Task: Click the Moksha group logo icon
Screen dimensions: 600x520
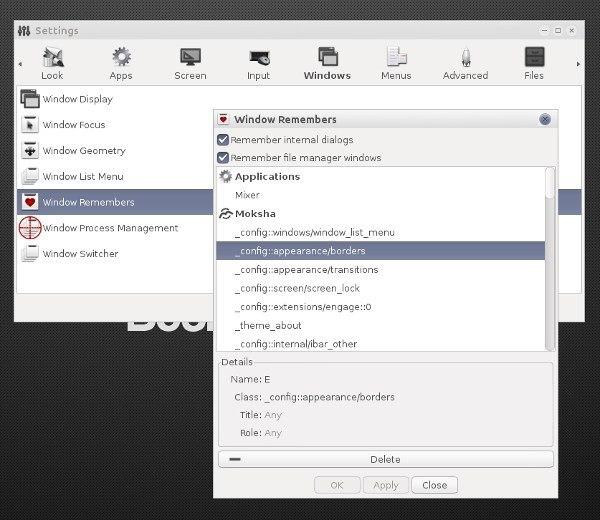Action: point(226,214)
